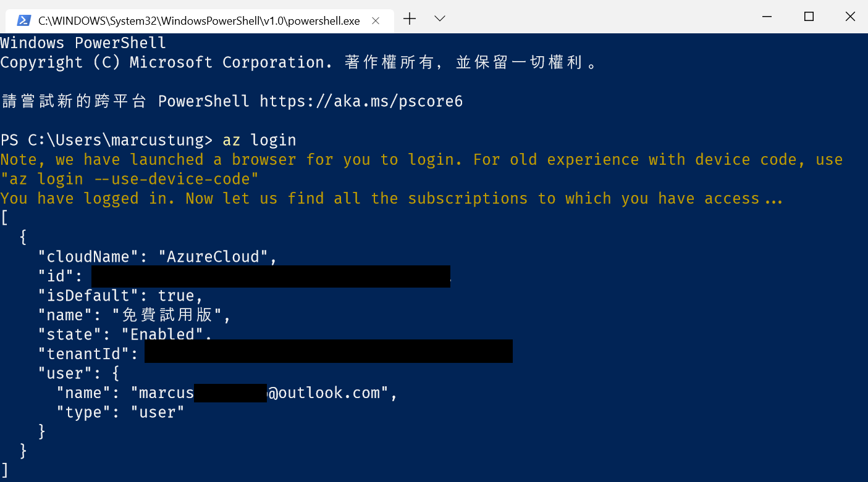Click the user type 'user' value
The width and height of the screenshot is (868, 482).
(x=158, y=412)
